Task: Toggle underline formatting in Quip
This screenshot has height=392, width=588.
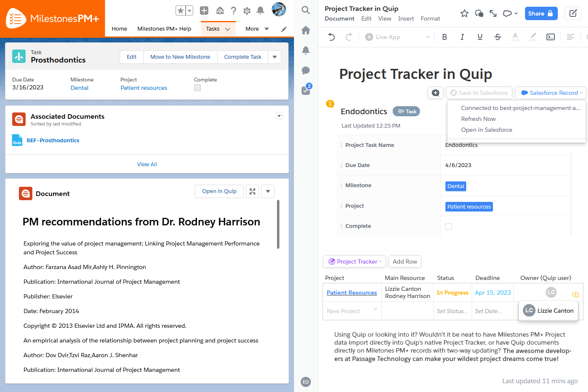Action: point(480,37)
